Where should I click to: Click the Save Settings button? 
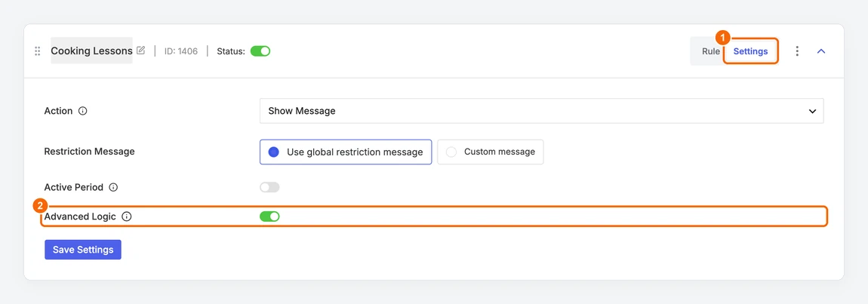(x=83, y=250)
